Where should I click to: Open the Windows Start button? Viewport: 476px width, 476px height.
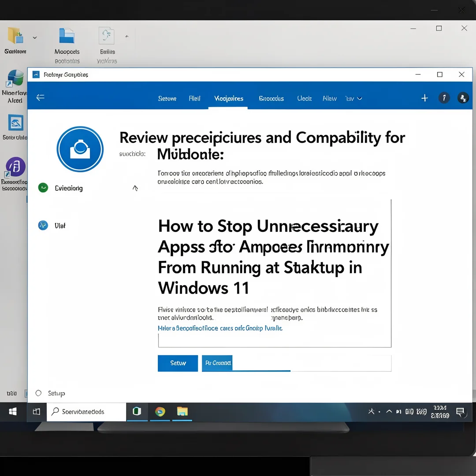pyautogui.click(x=13, y=412)
